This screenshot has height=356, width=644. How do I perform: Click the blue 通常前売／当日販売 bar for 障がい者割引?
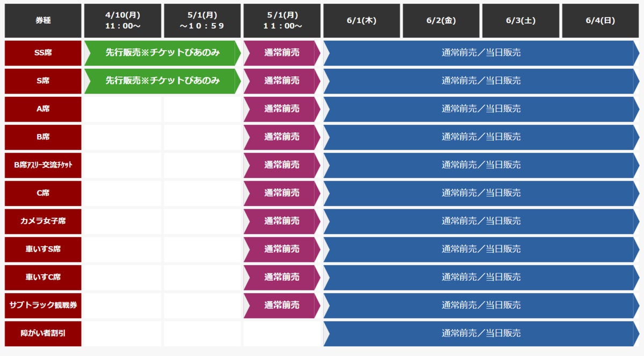(x=481, y=333)
